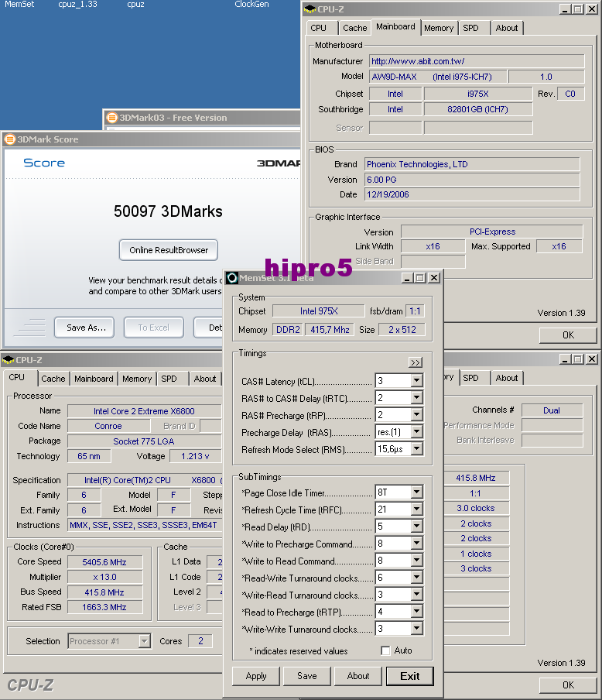Click Save in MemSet
The height and width of the screenshot is (700, 602).
point(307,676)
